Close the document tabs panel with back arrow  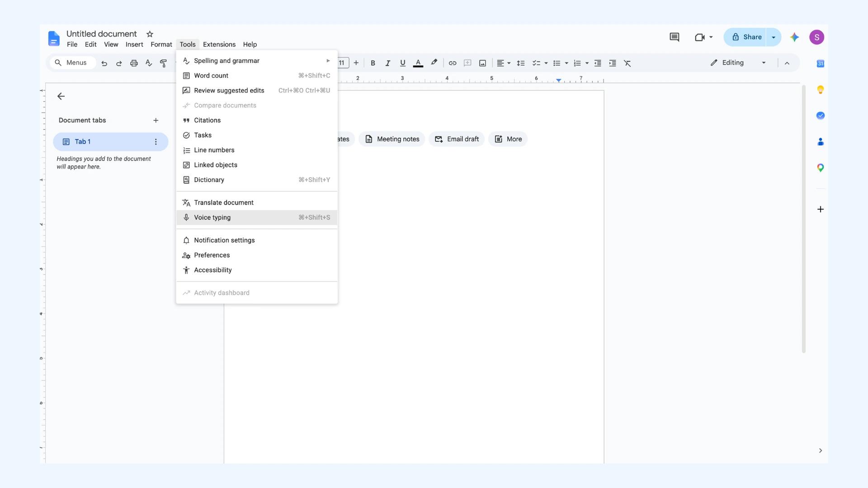pos(61,96)
